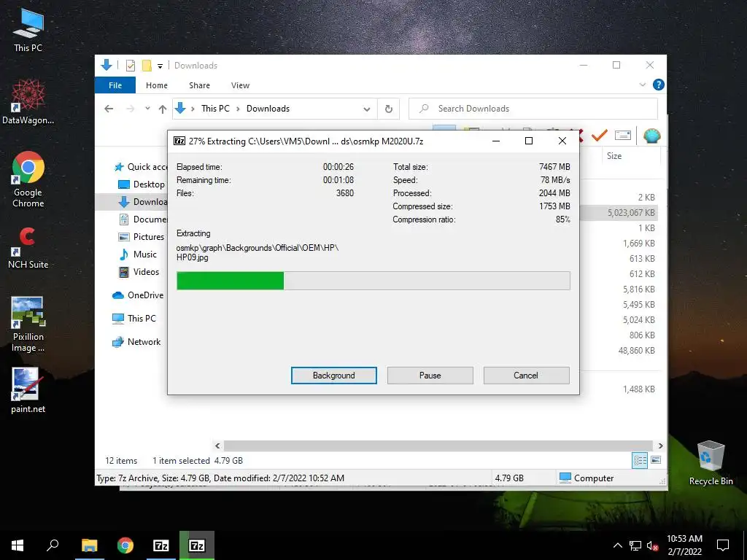
Task: Click the muted volume tray icon
Action: [x=652, y=545]
